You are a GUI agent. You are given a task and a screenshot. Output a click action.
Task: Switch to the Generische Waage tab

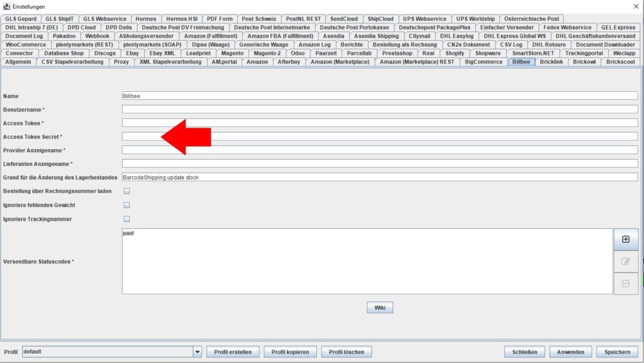click(264, 45)
